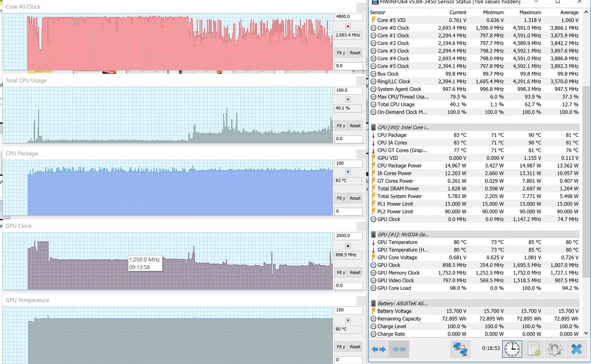Open the network remote monitoring icon
591x364 pixels.
460,349
